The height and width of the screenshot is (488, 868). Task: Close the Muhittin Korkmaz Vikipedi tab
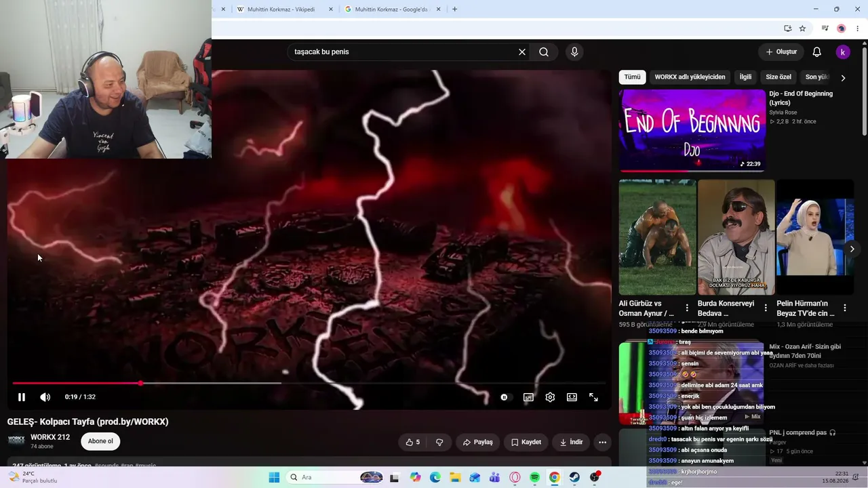[x=331, y=9]
